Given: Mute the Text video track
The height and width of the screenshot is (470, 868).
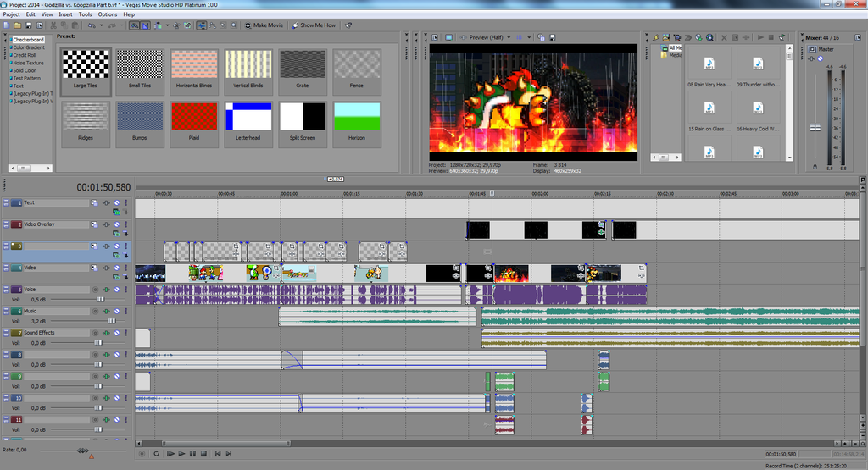Looking at the screenshot, I should (117, 203).
